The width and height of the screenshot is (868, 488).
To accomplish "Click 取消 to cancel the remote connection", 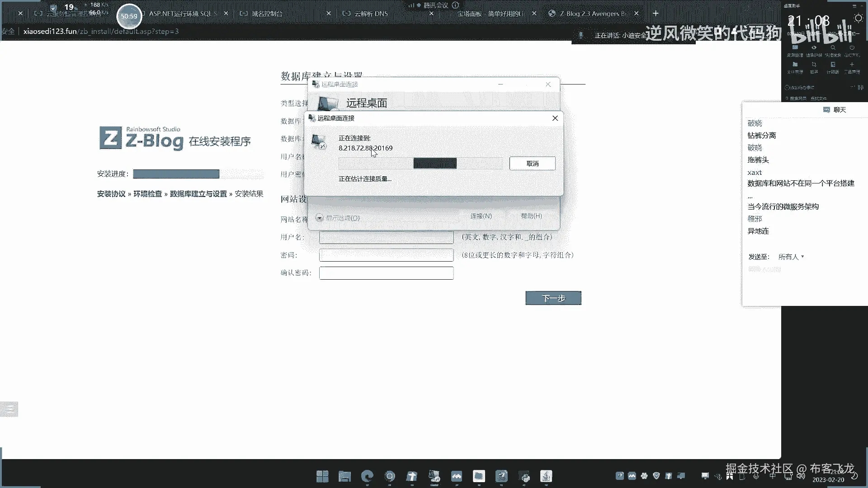I will [x=532, y=164].
